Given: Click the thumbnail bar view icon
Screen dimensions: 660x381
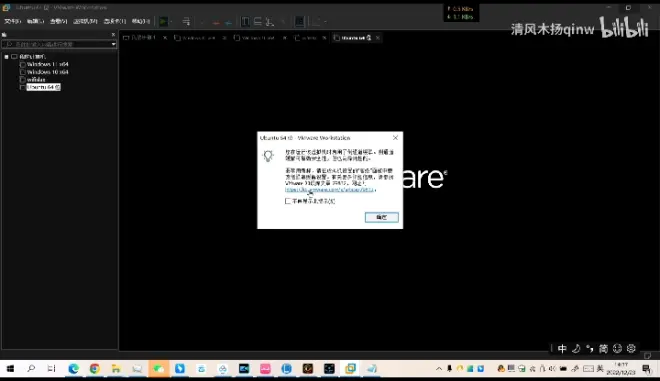Looking at the screenshot, I should pyautogui.click(x=258, y=21).
